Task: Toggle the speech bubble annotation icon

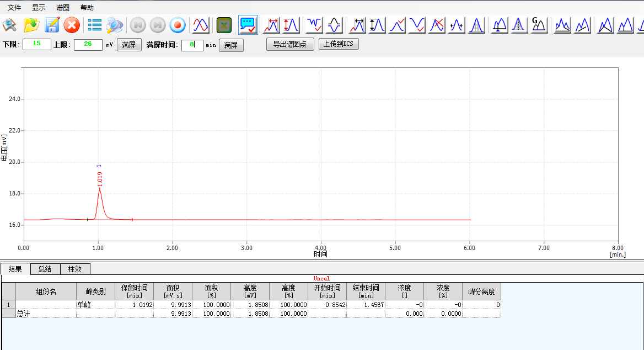Action: click(248, 25)
